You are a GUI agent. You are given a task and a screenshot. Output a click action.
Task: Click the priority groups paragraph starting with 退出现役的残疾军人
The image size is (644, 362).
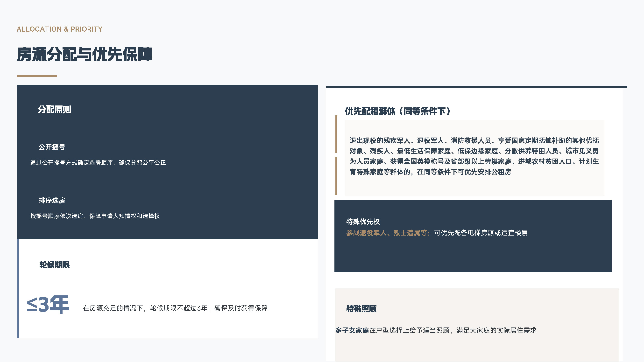click(x=474, y=156)
